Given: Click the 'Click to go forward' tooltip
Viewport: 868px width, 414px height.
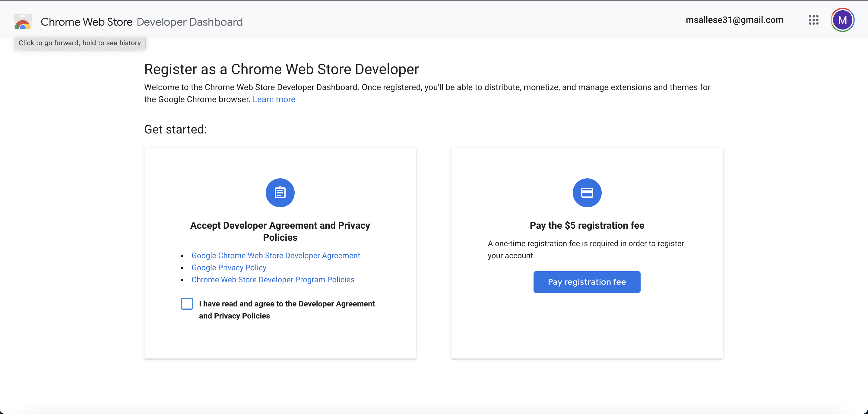Looking at the screenshot, I should click(80, 43).
